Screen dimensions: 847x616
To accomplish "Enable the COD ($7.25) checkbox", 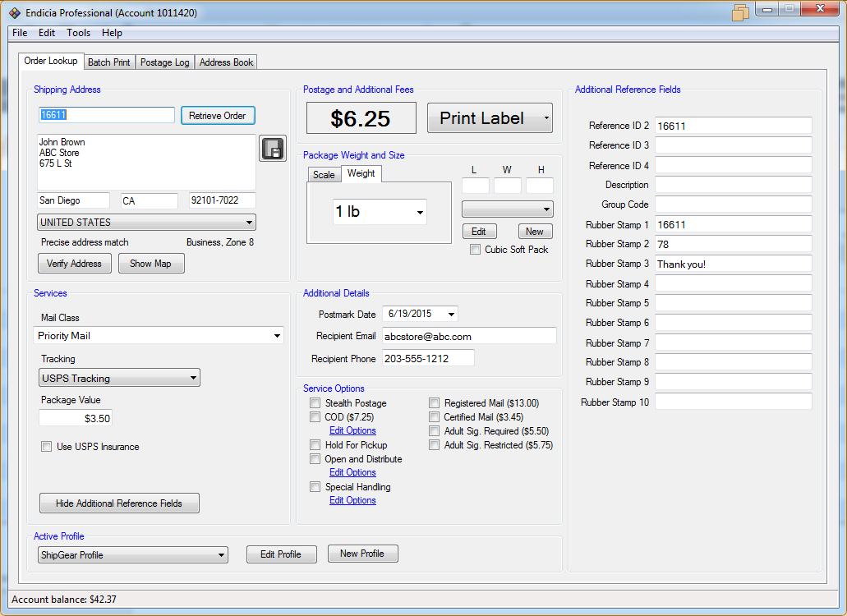I will (x=315, y=416).
